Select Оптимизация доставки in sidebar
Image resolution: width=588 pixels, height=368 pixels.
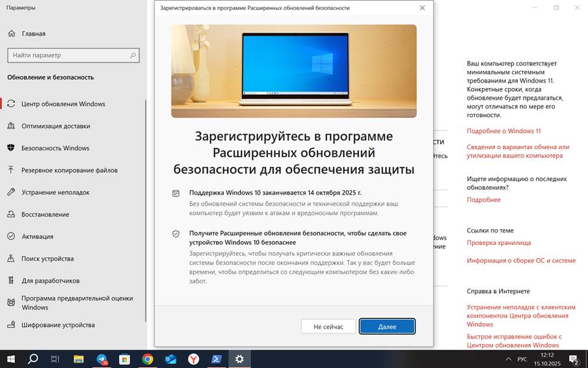(x=55, y=126)
